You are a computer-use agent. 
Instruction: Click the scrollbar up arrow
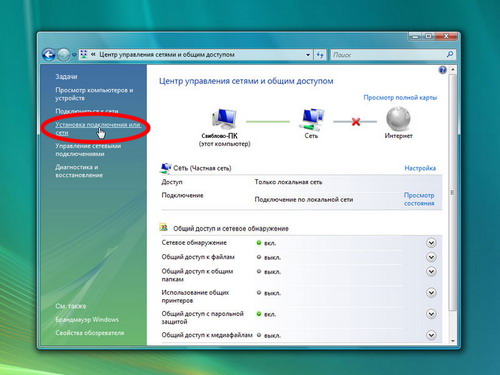452,70
